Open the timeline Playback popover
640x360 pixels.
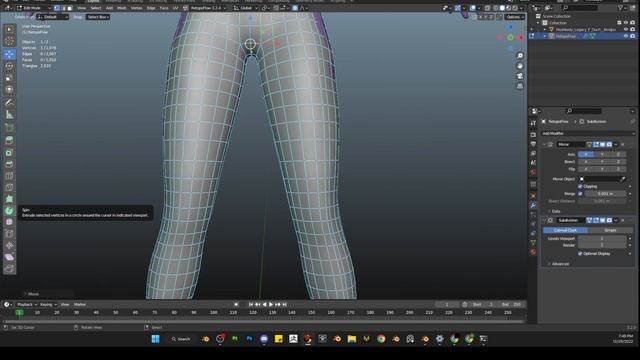[27, 304]
